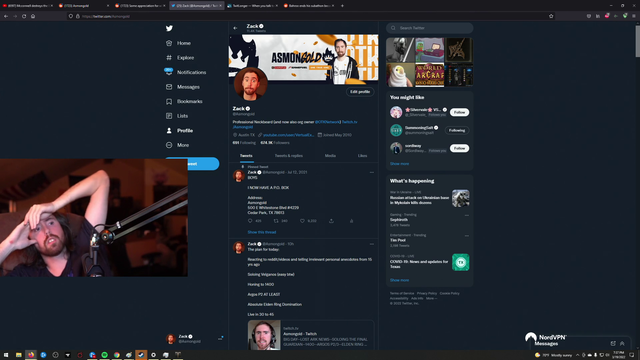Reload the page in the browser toolbar
Viewport: 640px width, 360px height.
click(24, 16)
